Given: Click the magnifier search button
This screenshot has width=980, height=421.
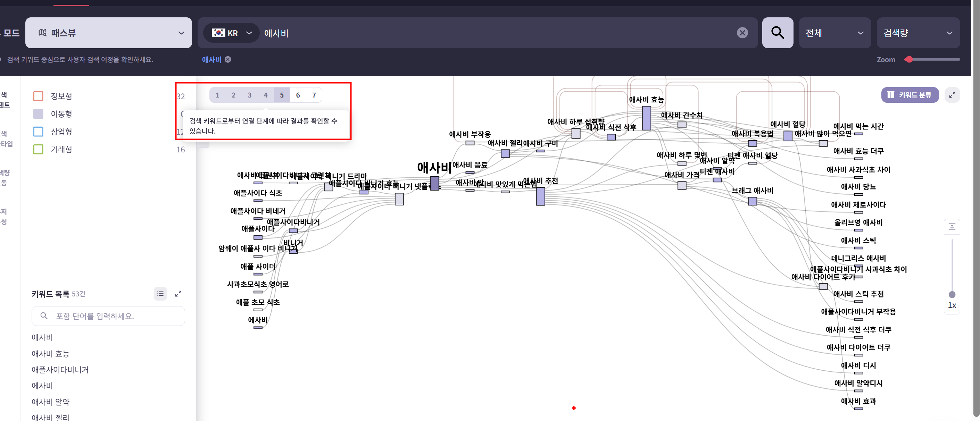Looking at the screenshot, I should click(777, 33).
